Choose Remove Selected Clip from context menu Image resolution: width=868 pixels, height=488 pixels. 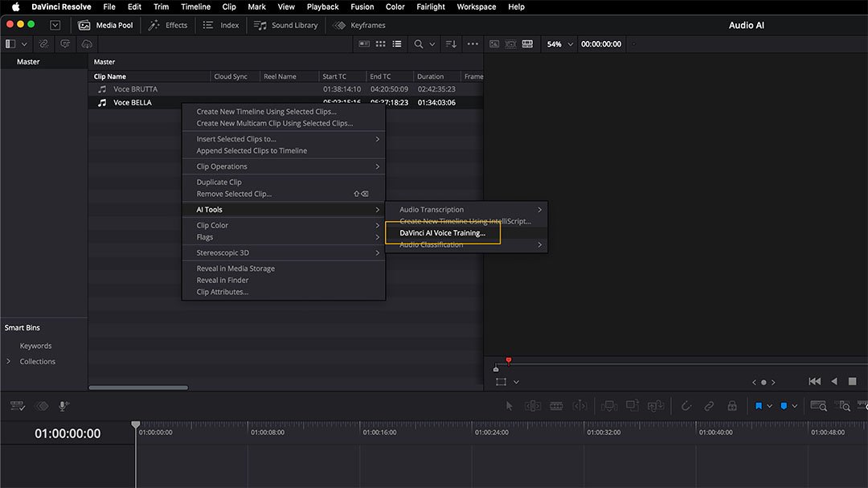click(284, 194)
